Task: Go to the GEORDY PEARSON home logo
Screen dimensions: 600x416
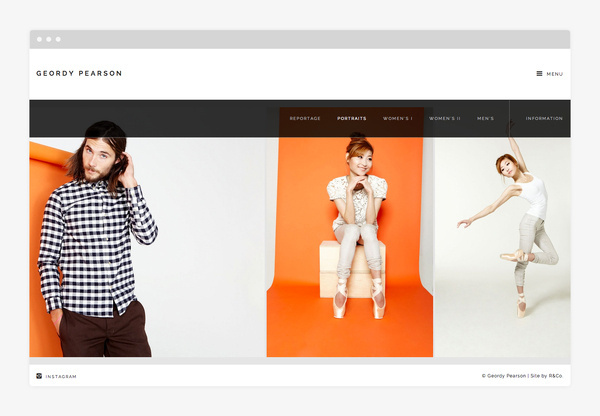Action: [x=79, y=73]
